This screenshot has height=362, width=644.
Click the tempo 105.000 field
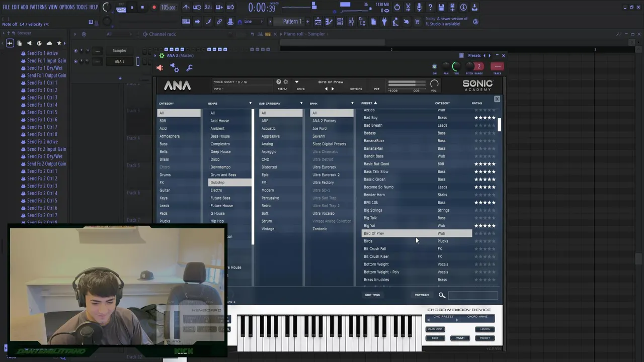(x=168, y=8)
